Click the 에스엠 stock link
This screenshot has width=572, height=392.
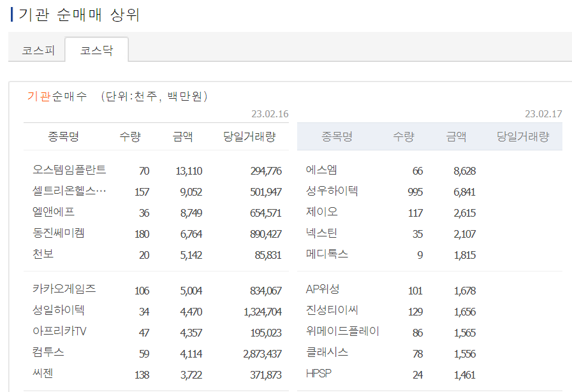tap(321, 170)
